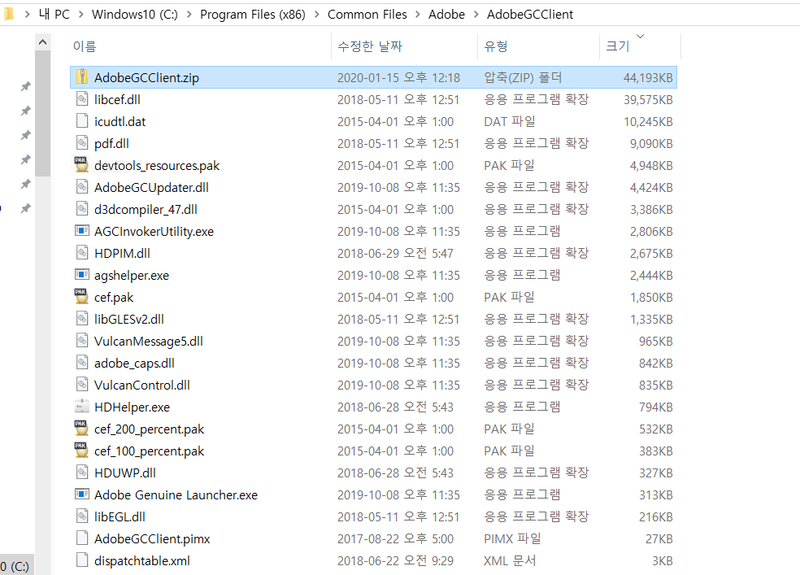
Task: Click the 압축(ZIP) 폴더 type cell
Action: 523,78
